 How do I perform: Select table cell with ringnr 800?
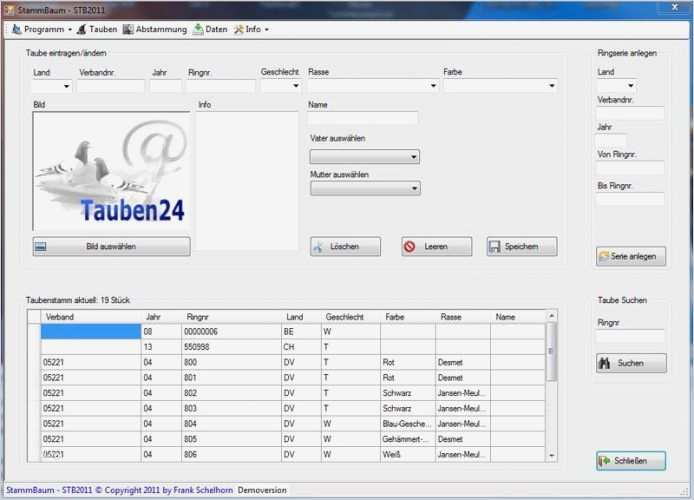[x=231, y=362]
